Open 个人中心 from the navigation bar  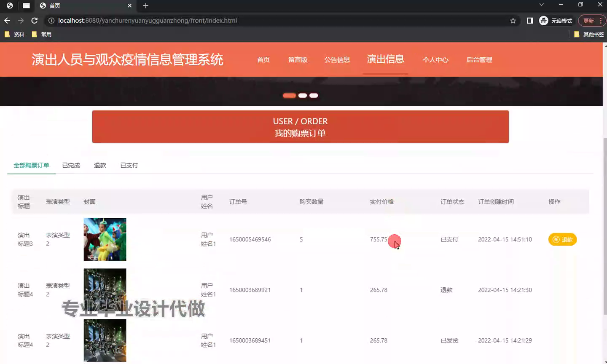(x=435, y=60)
